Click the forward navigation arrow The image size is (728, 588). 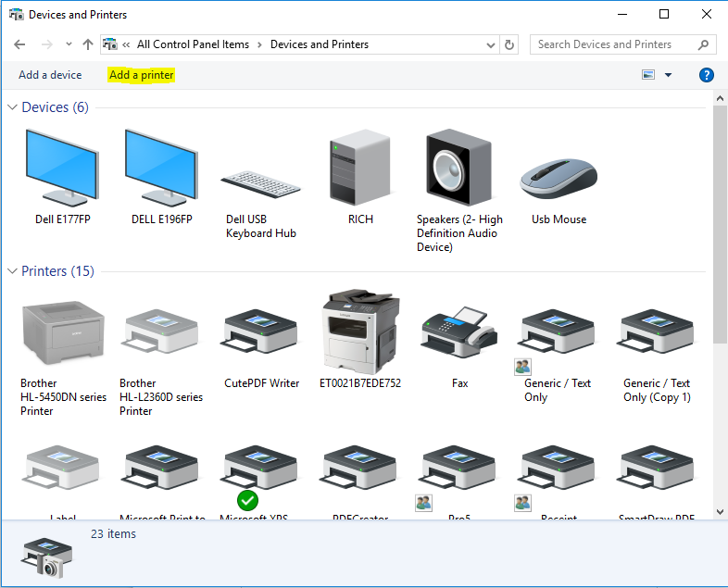tap(47, 44)
